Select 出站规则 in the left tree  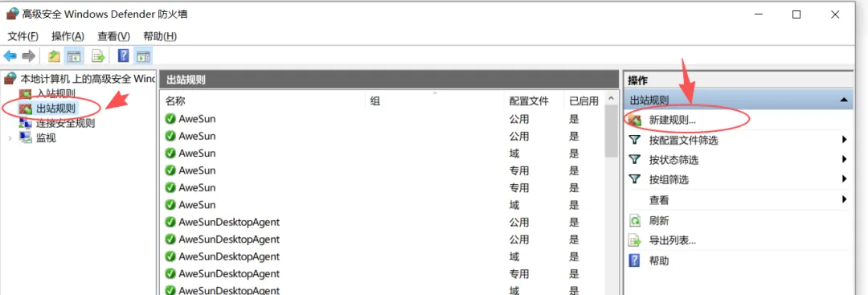(56, 108)
